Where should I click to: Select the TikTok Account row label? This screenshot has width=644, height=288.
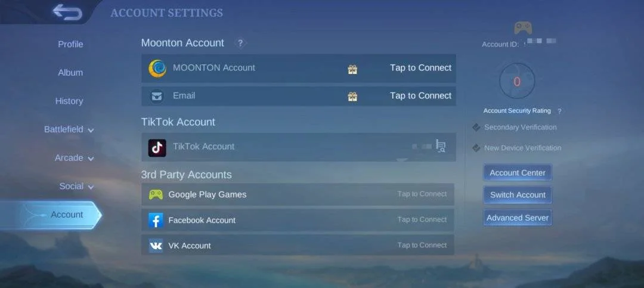[204, 147]
